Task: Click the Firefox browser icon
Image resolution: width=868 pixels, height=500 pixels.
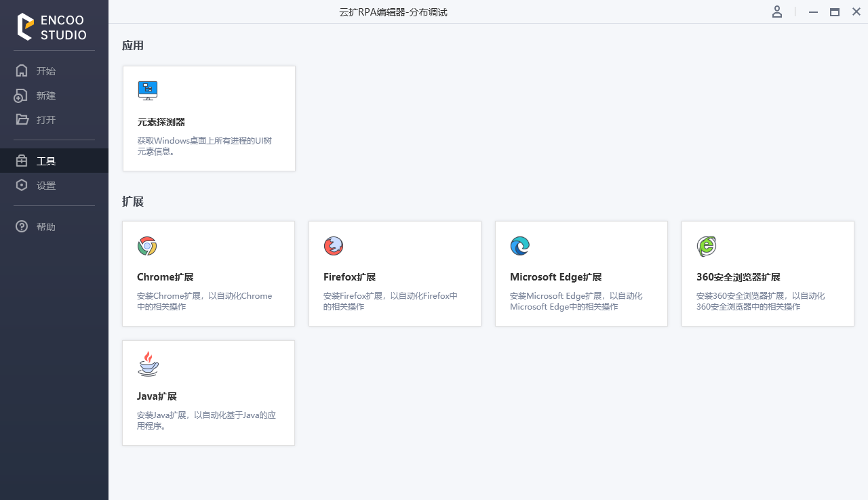Action: coord(334,246)
